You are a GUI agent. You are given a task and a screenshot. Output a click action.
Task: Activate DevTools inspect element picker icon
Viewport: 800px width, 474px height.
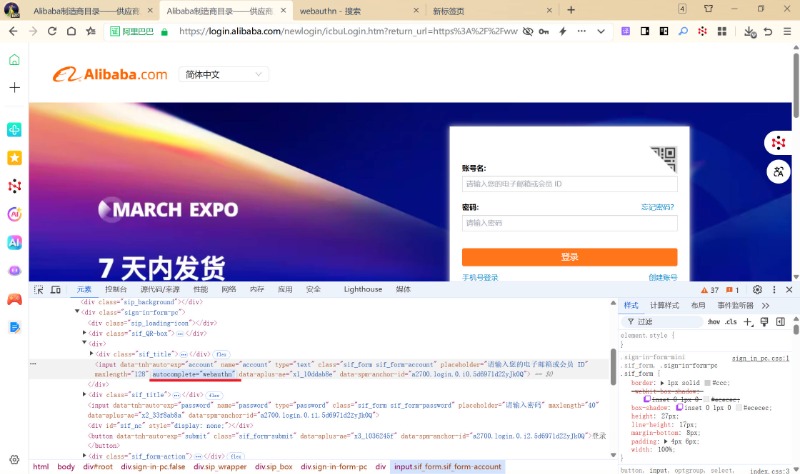click(x=39, y=289)
